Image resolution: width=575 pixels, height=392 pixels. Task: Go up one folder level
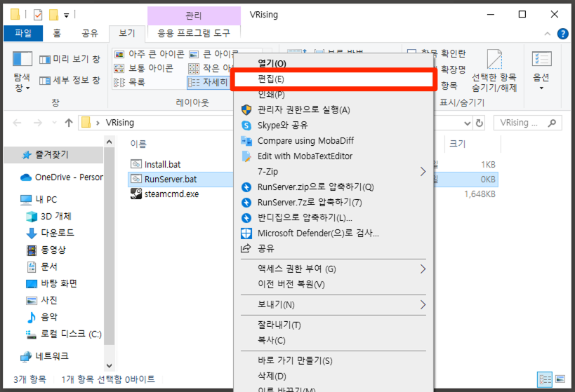click(69, 123)
